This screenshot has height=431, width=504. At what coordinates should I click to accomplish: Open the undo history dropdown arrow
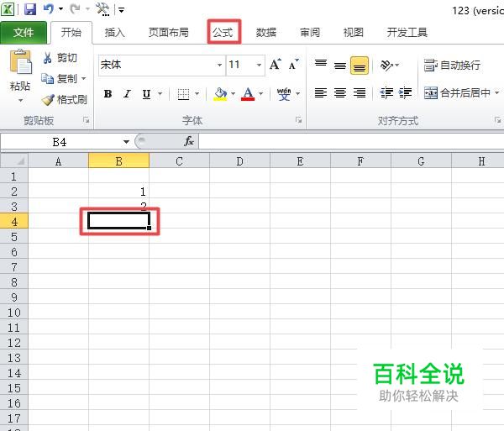coord(60,9)
